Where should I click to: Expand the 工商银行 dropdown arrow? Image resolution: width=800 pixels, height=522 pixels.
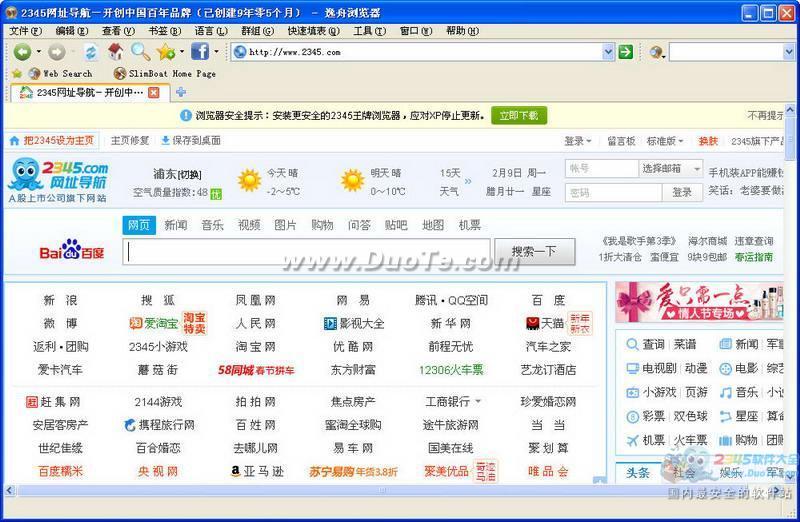(x=478, y=402)
